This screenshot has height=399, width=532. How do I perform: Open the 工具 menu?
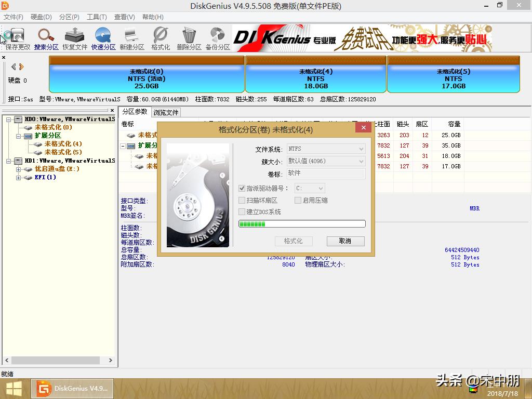point(96,17)
